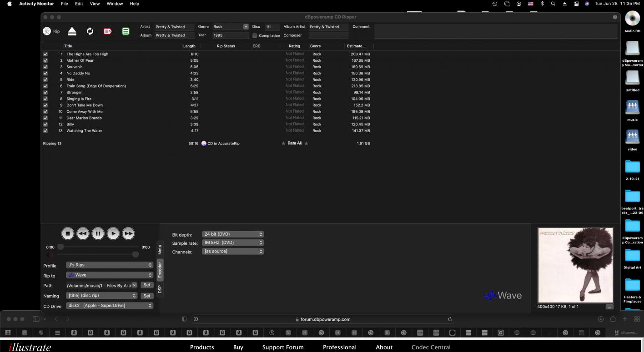
Task: Click the fast-forward playback button
Action: (x=128, y=233)
